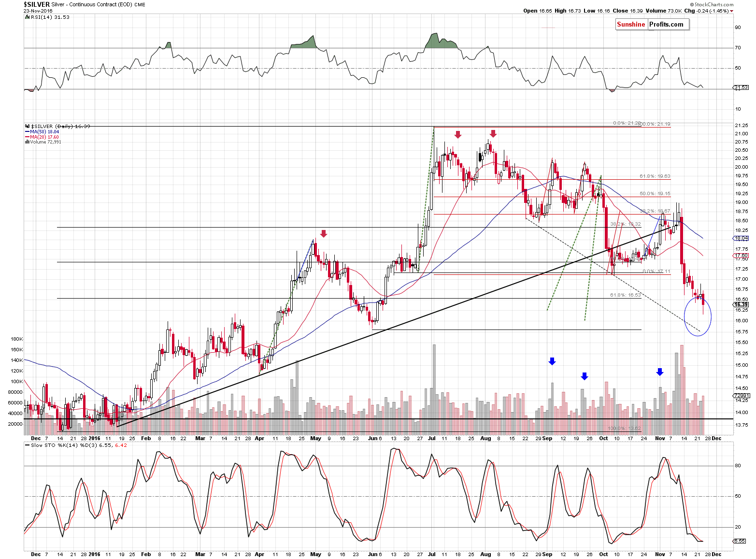
Task: Click the RSI indicator icon next to RSI(14)
Action: click(x=27, y=17)
